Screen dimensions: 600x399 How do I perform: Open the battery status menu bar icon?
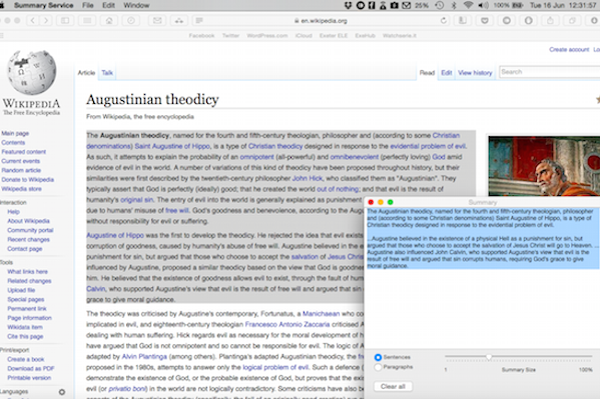coord(517,5)
